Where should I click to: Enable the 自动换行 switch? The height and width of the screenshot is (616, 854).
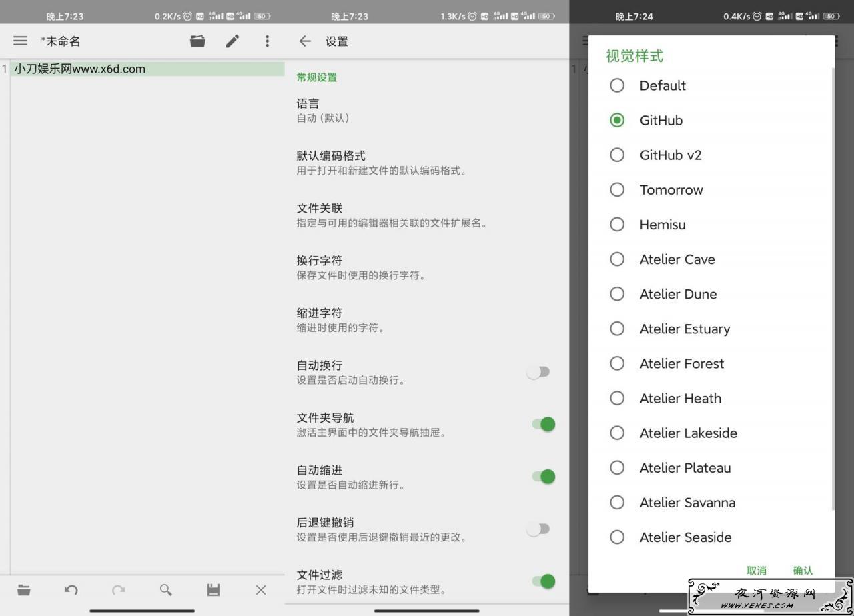click(x=538, y=372)
